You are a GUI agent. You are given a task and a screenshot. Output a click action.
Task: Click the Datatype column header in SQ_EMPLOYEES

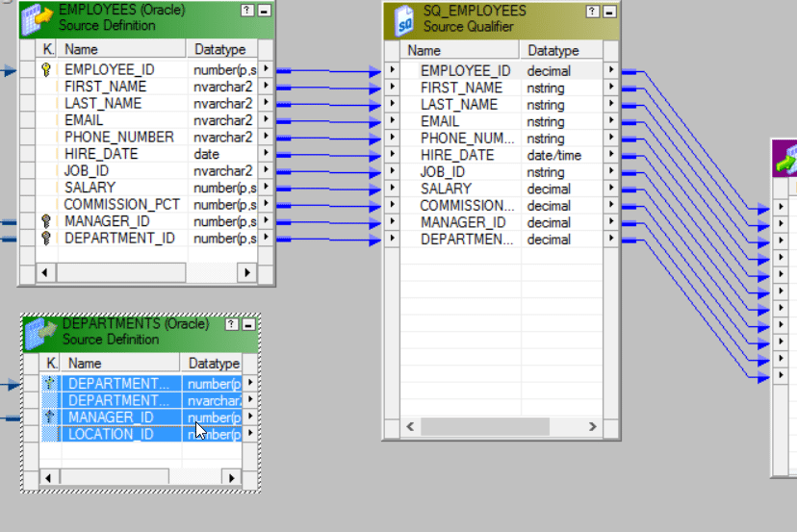[562, 50]
